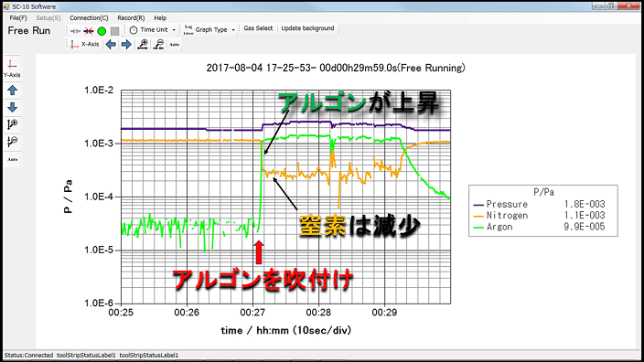This screenshot has width=644, height=362.
Task: Zoom out the vertical Y-axis
Action: coord(12,142)
